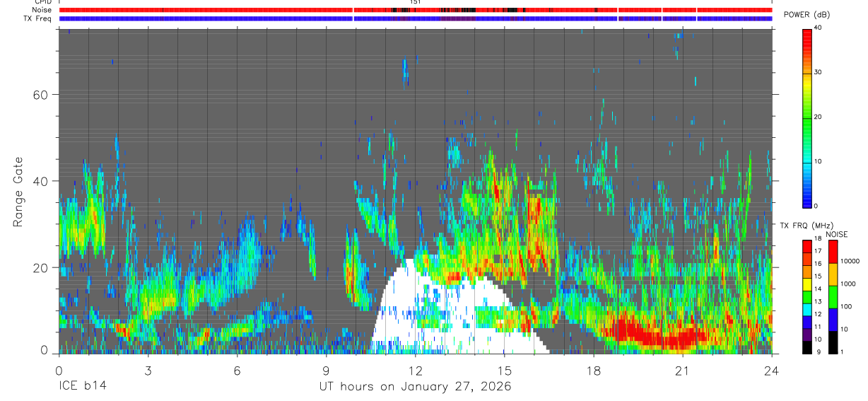Click the 60 tick on Range Gate axis

(x=39, y=94)
